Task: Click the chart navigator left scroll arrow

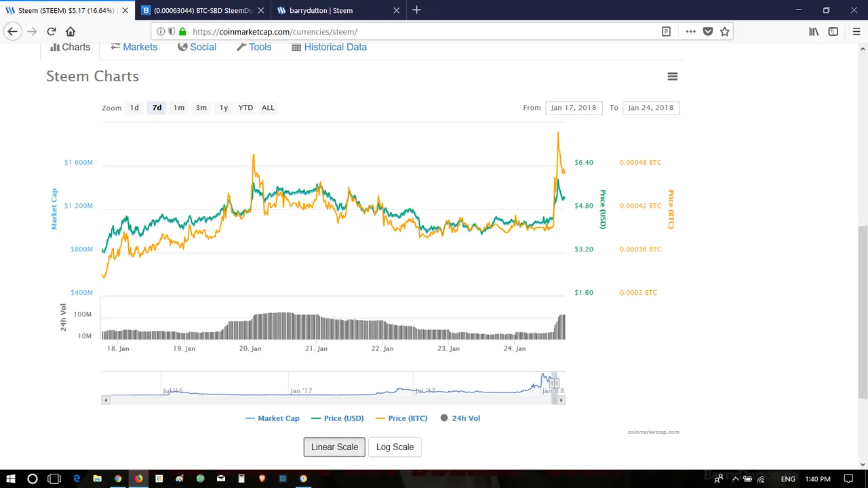Action: pyautogui.click(x=106, y=401)
